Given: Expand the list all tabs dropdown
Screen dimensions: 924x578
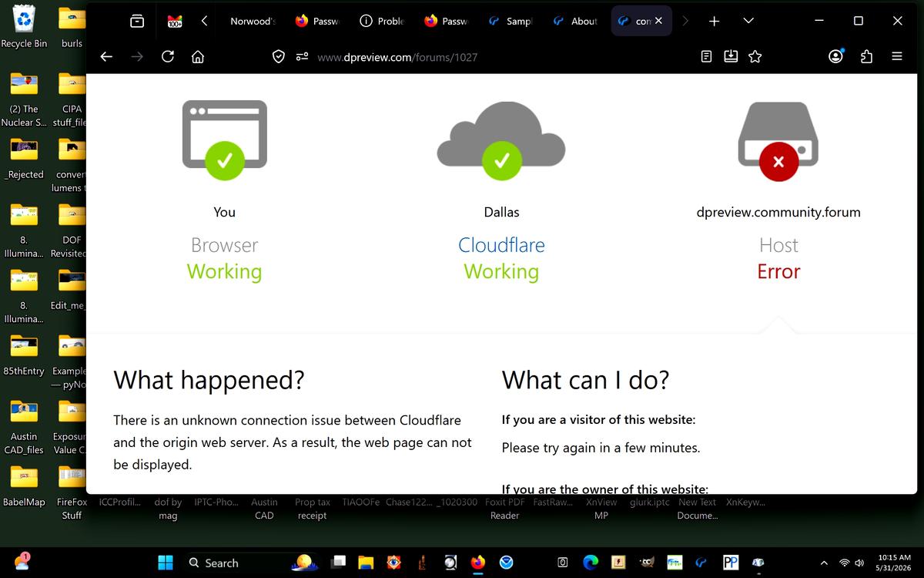Looking at the screenshot, I should click(748, 21).
